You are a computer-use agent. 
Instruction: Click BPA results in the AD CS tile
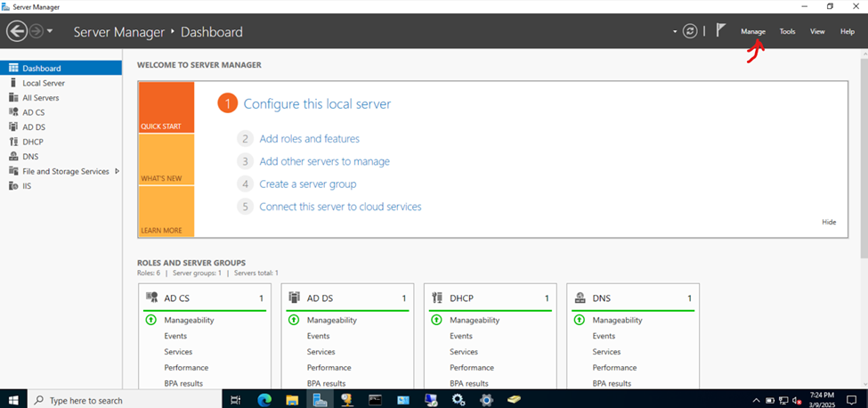point(183,383)
